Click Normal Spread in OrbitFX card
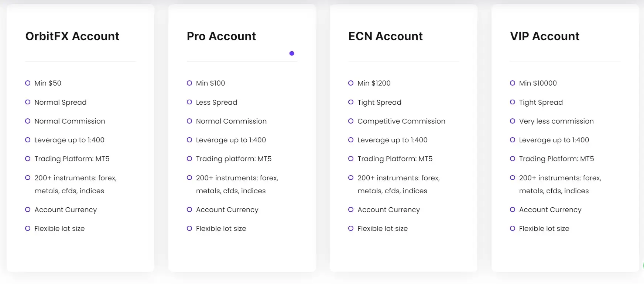Screen dimensions: 644x284 tap(61, 103)
